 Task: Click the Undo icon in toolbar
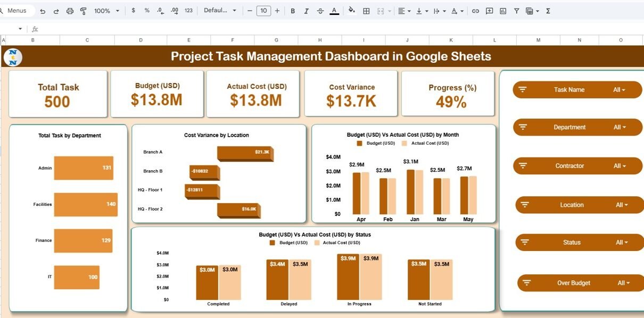[x=43, y=11]
